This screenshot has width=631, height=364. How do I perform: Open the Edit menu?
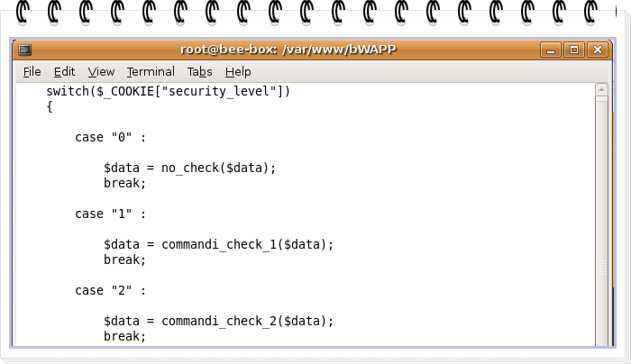click(x=64, y=71)
